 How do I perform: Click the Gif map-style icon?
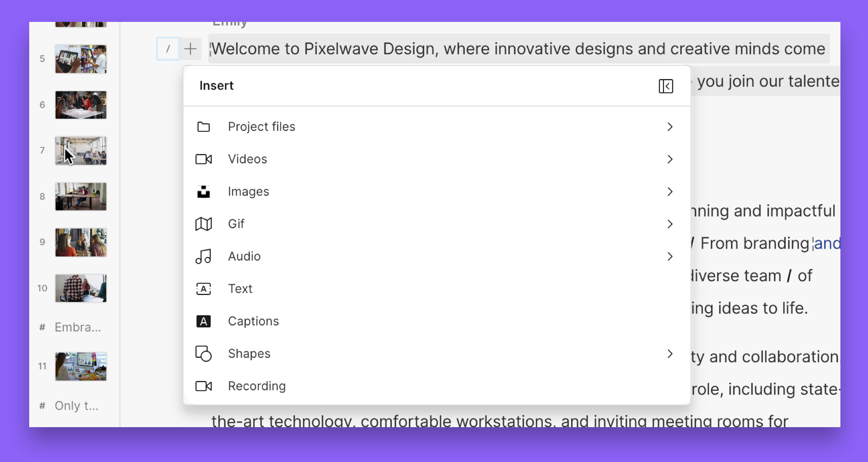pyautogui.click(x=204, y=224)
